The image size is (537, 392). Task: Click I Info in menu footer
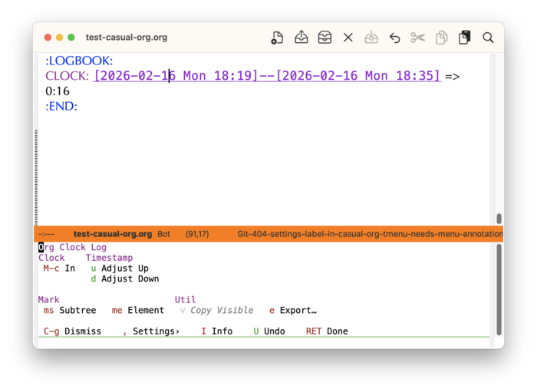(x=217, y=331)
